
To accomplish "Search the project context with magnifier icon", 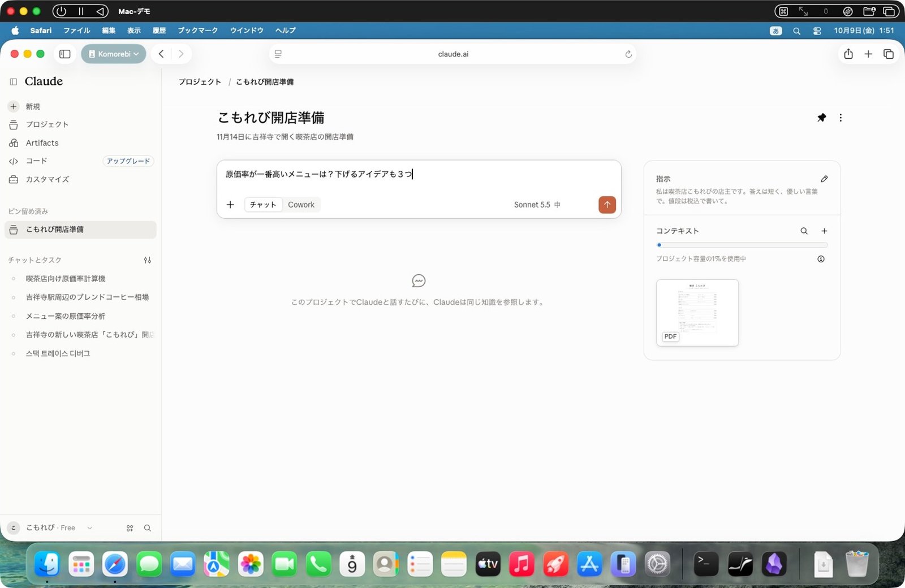I will click(804, 231).
